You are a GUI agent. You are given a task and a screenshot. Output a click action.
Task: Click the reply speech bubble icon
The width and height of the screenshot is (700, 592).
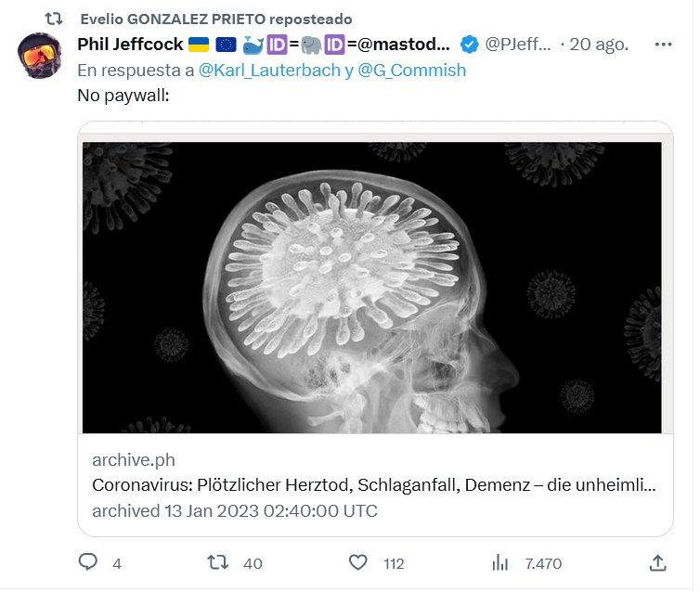88,562
